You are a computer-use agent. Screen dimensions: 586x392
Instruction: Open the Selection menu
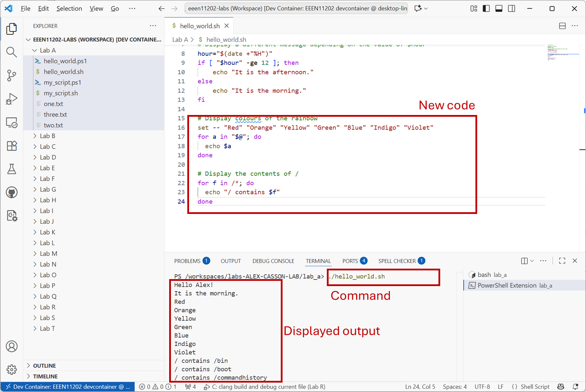[69, 8]
